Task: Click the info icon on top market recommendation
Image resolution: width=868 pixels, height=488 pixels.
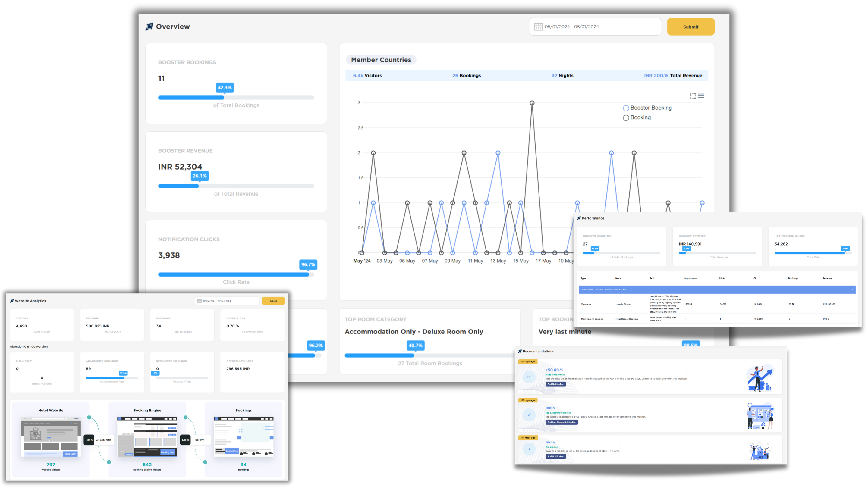Action: (529, 449)
